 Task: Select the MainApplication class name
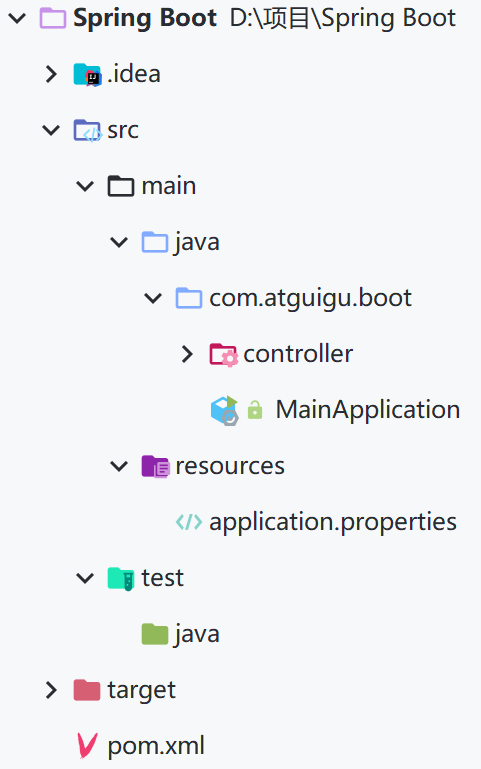point(368,410)
